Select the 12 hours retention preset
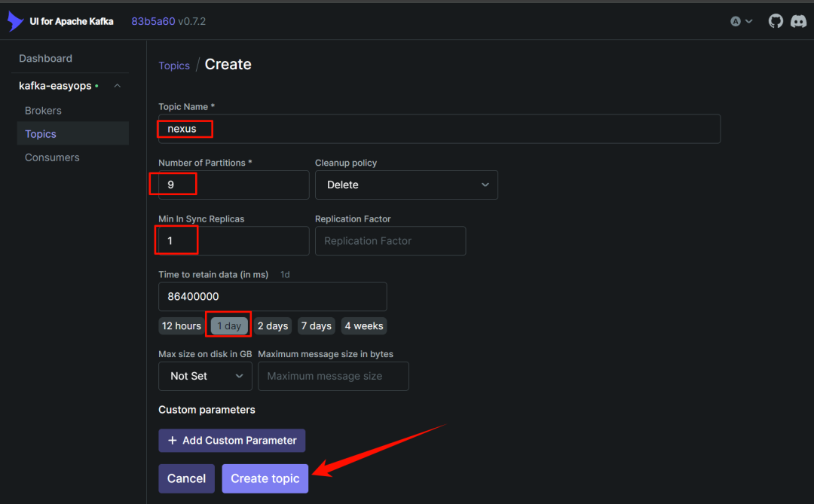The height and width of the screenshot is (504, 814). 181,326
